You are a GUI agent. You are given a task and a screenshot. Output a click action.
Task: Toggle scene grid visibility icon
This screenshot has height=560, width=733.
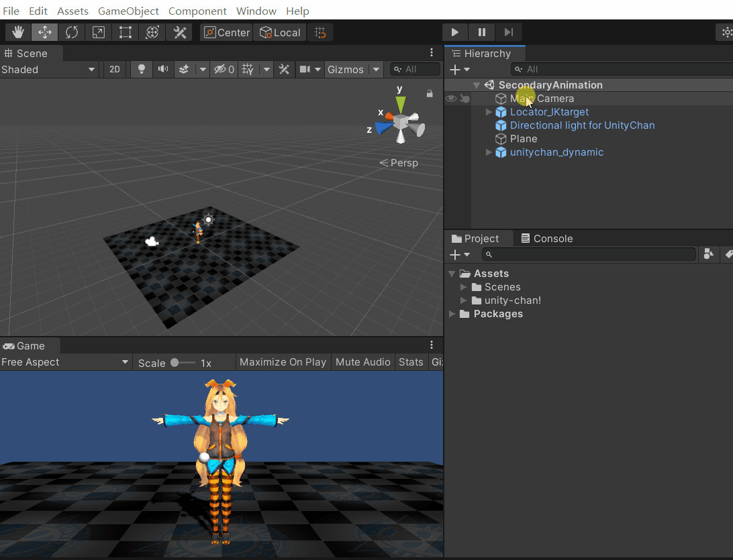(248, 70)
